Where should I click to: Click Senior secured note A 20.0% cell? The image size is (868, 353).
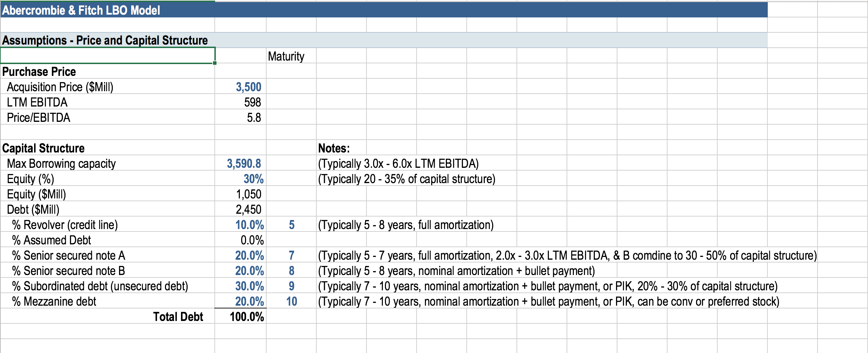click(x=240, y=255)
